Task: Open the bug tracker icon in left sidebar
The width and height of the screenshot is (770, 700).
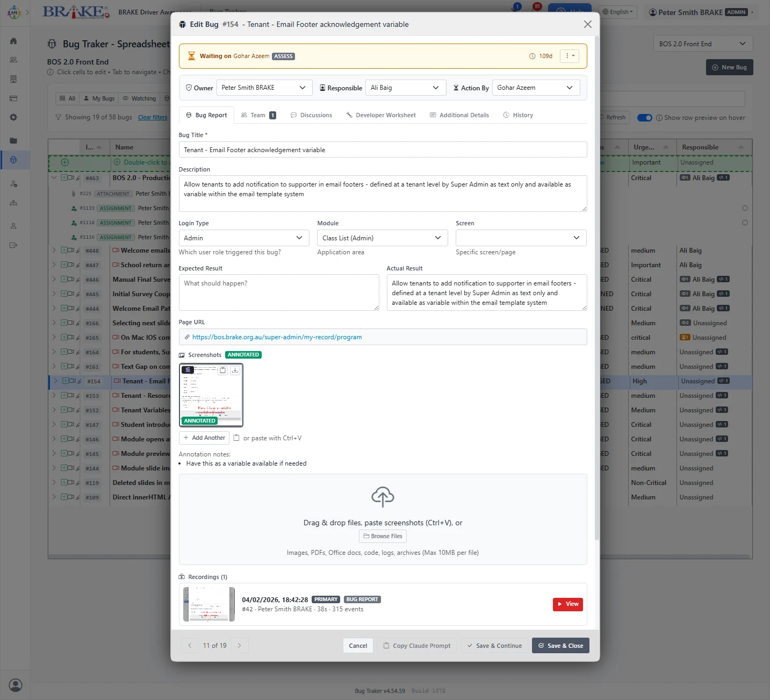Action: click(x=13, y=160)
